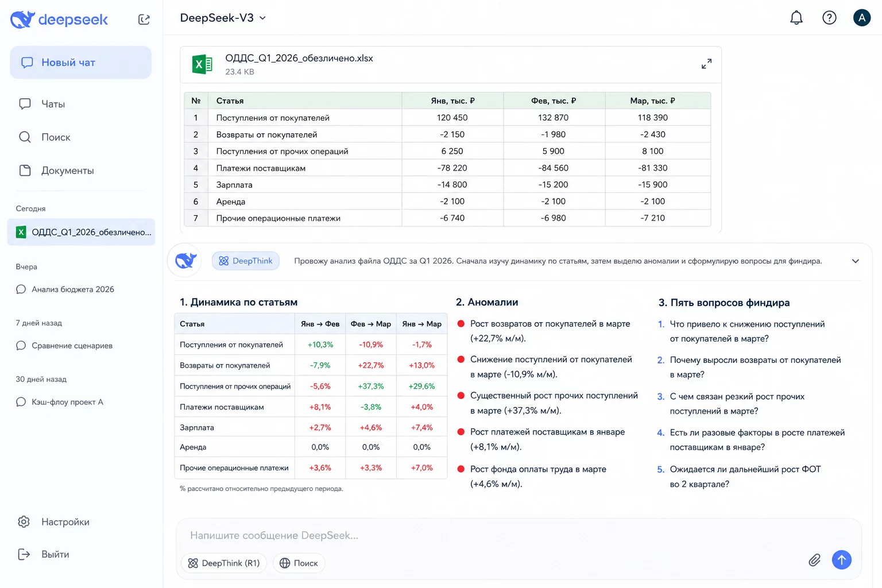Click question 5 about ФОТ во 2 квартале
Image resolution: width=882 pixels, height=588 pixels.
point(745,476)
